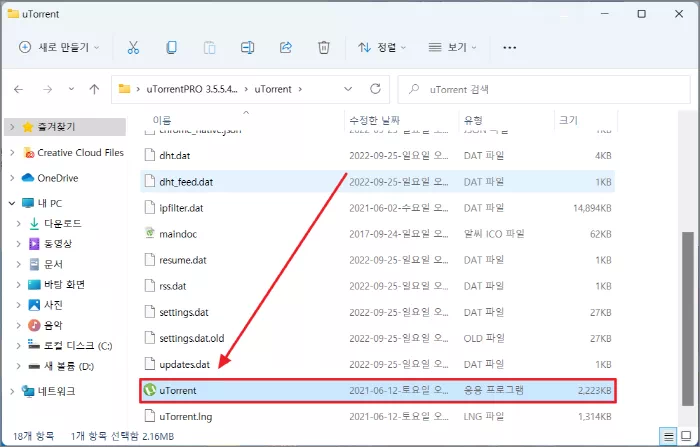Sort by 이름 column header

[x=162, y=120]
